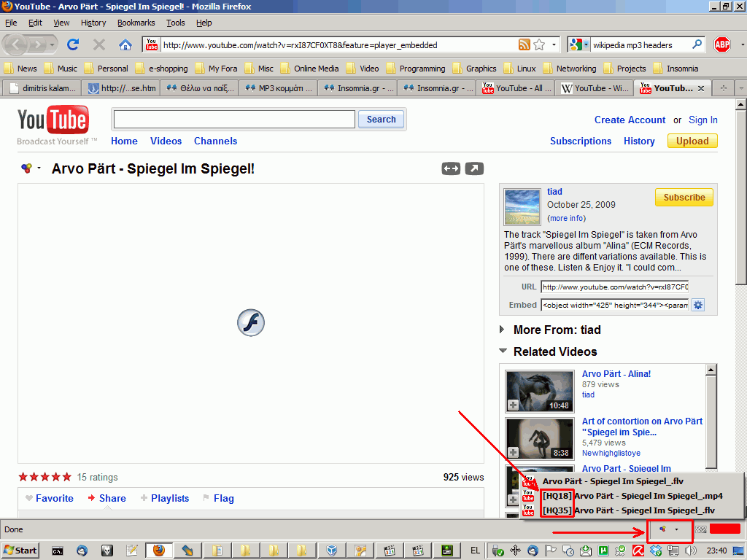Screen dimensions: 747x560
Task: Click the Windows Start button
Action: (20, 551)
